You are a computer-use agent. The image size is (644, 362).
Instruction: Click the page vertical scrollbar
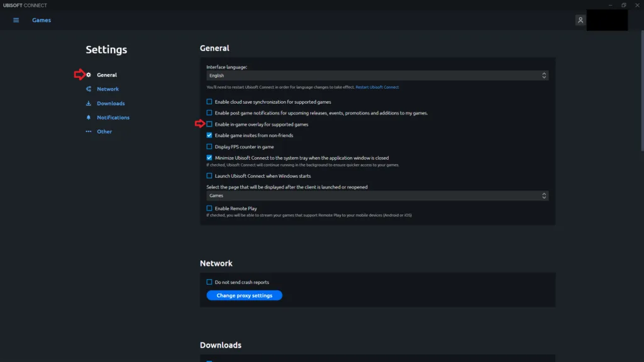click(x=642, y=90)
